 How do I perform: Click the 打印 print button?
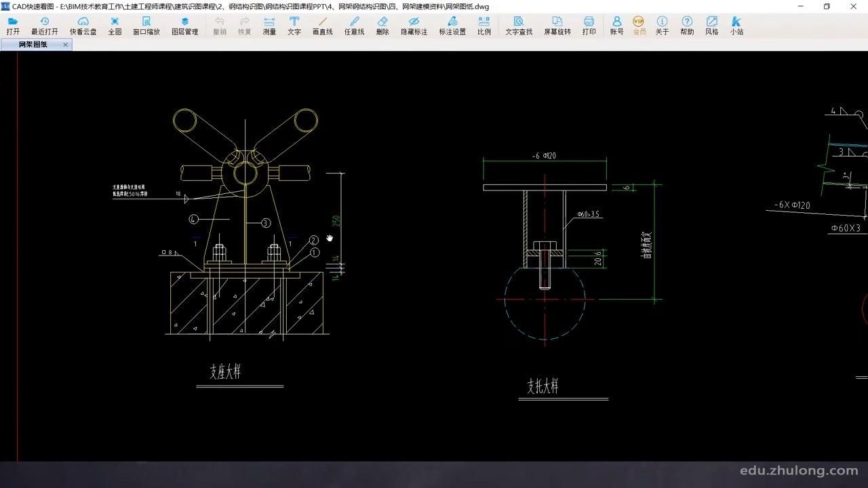click(589, 26)
